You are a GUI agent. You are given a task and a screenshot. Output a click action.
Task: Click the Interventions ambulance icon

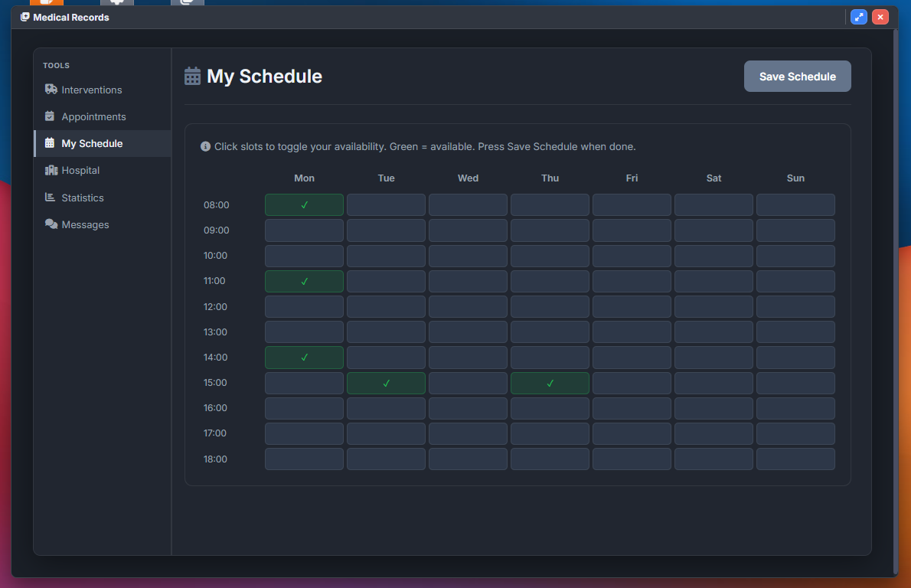click(51, 90)
